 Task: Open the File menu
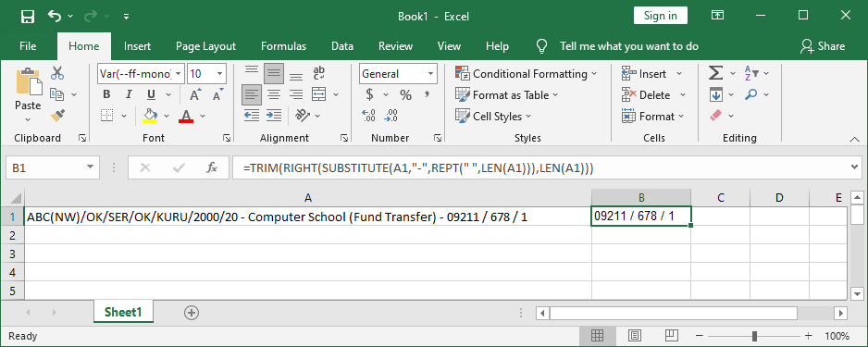click(x=28, y=46)
